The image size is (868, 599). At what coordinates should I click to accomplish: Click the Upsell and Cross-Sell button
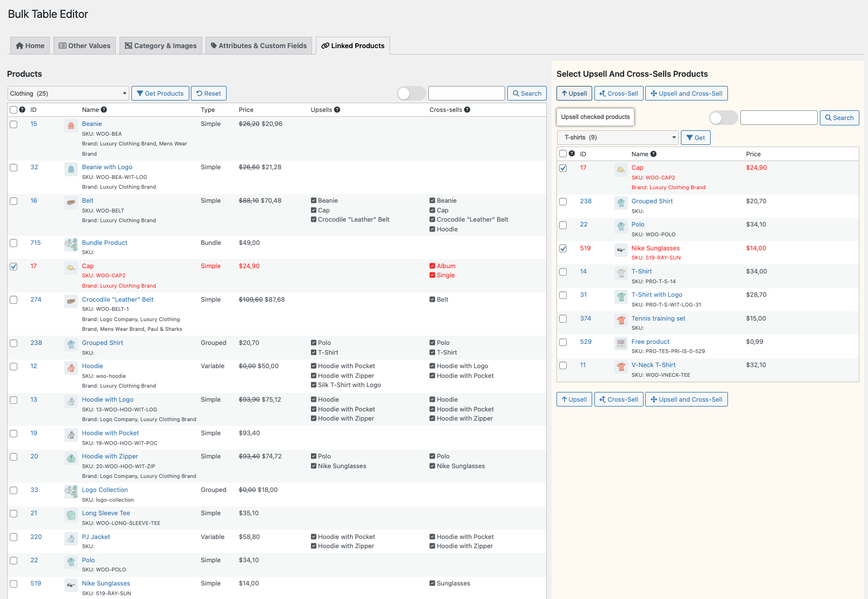pos(686,93)
